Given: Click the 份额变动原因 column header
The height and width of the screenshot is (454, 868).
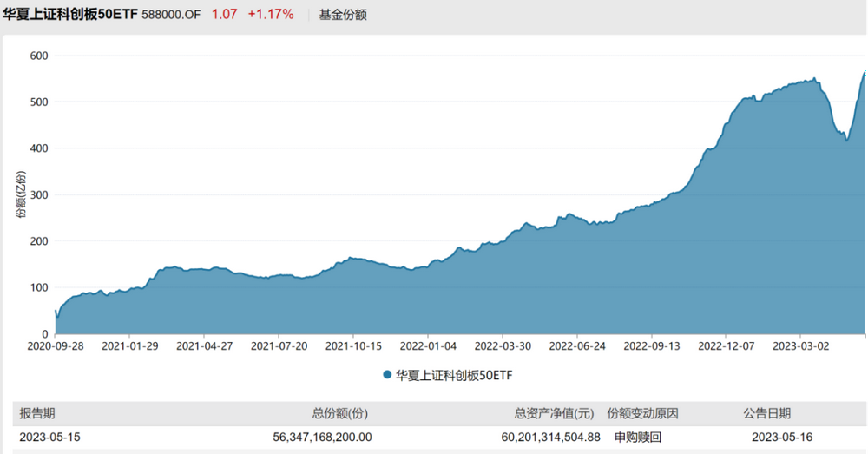Looking at the screenshot, I should pos(642,414).
